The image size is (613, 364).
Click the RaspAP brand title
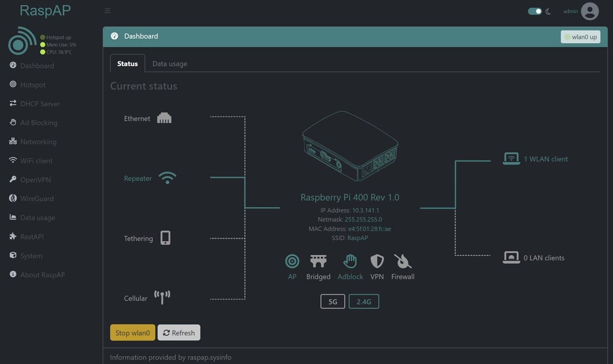45,11
